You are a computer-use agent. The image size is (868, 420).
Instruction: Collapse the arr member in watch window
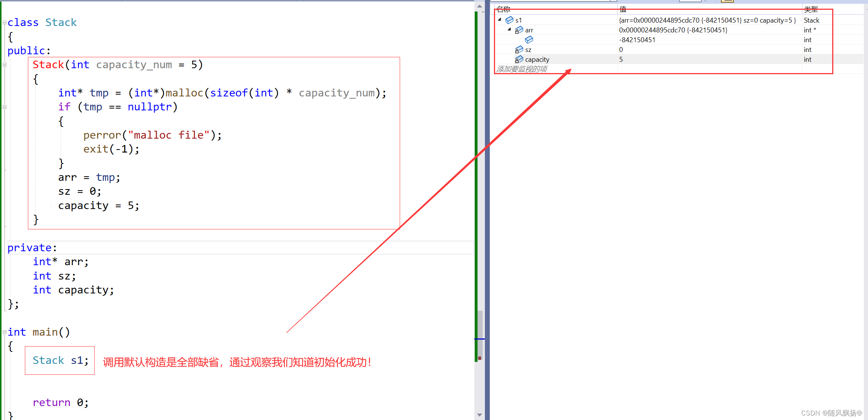(509, 29)
